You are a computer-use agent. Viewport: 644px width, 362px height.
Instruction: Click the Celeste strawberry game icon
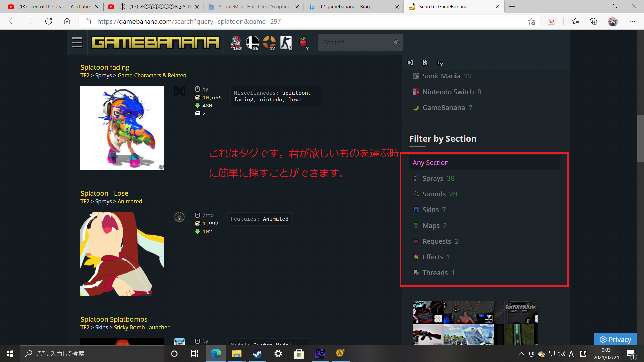tap(303, 42)
